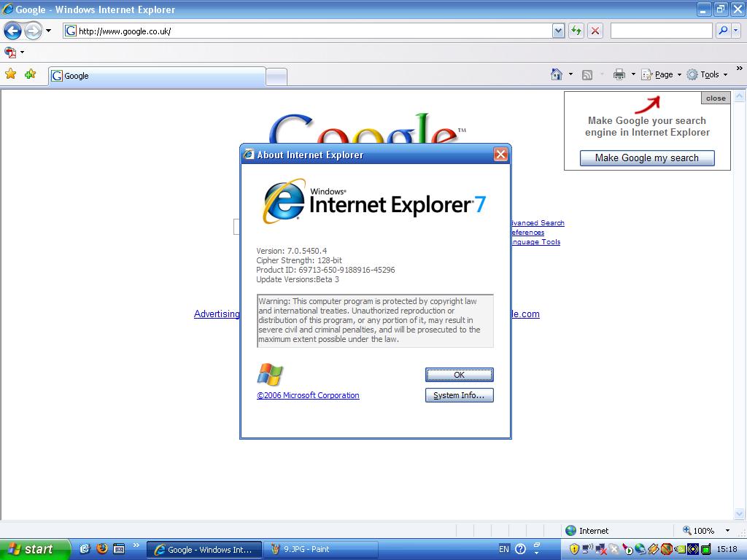Image resolution: width=747 pixels, height=560 pixels.
Task: Click the first Quick Launch icon beside start
Action: click(85, 549)
